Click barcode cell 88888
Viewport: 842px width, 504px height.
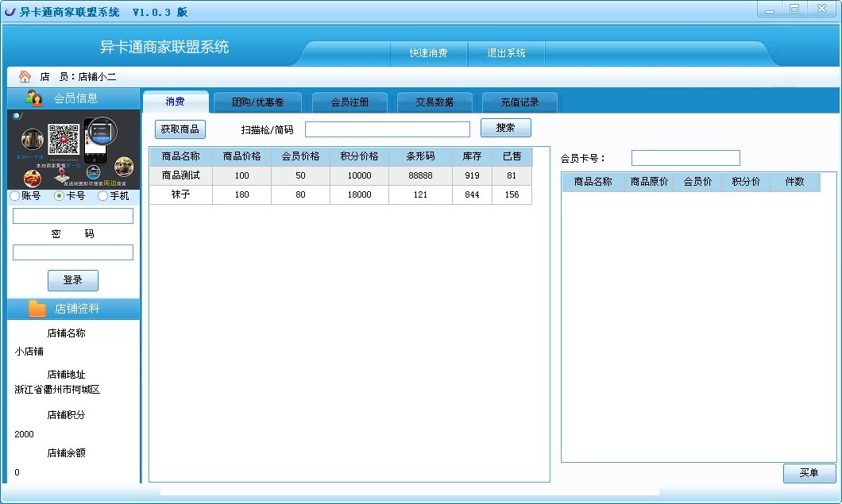pos(420,175)
